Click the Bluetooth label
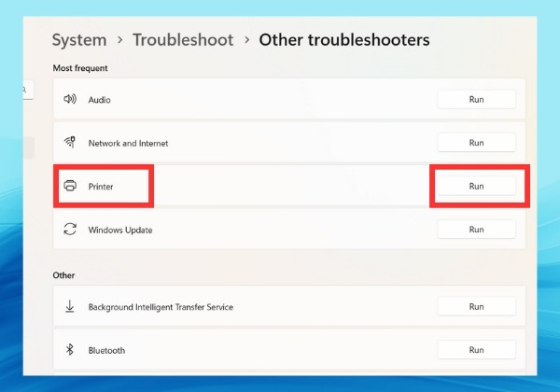 (x=106, y=351)
